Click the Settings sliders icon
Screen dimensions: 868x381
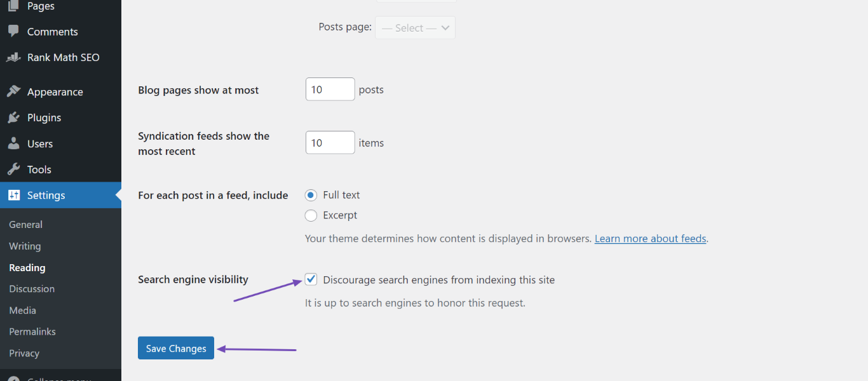pyautogui.click(x=13, y=195)
